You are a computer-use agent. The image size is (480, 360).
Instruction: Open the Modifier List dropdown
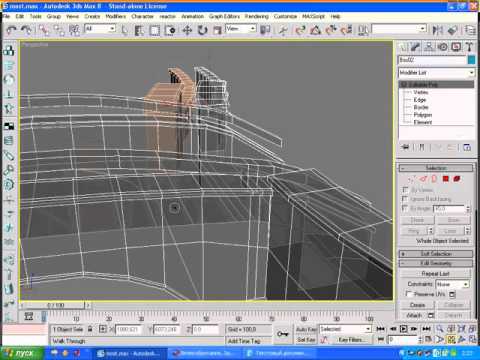point(436,72)
